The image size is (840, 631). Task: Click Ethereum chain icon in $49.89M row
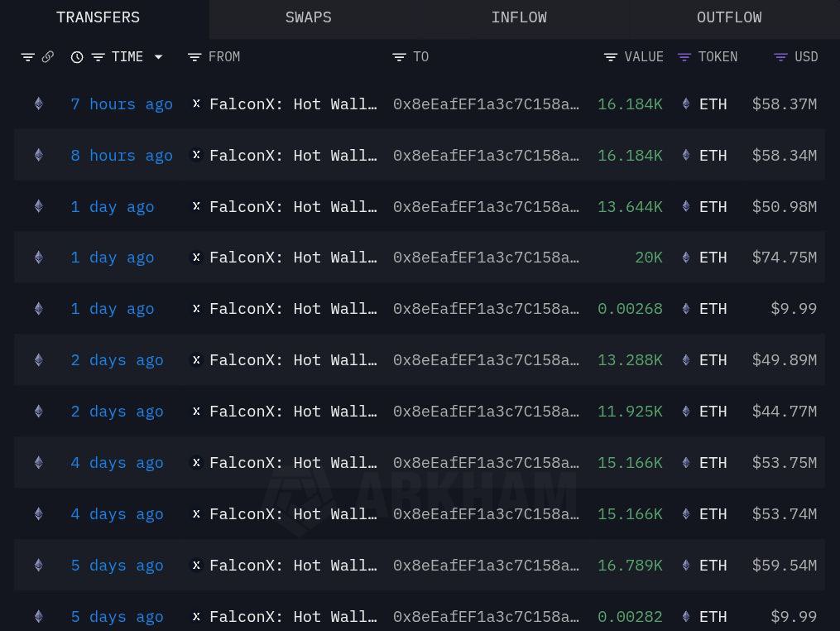tap(39, 359)
